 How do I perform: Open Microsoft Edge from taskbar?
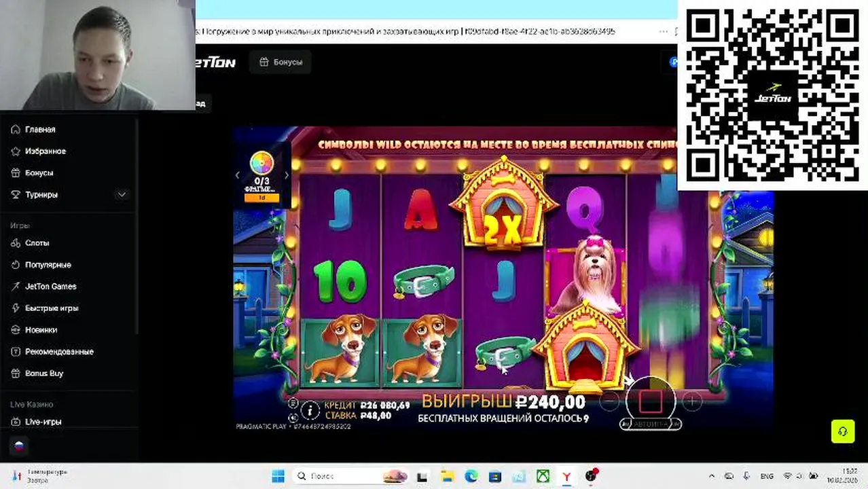click(471, 476)
